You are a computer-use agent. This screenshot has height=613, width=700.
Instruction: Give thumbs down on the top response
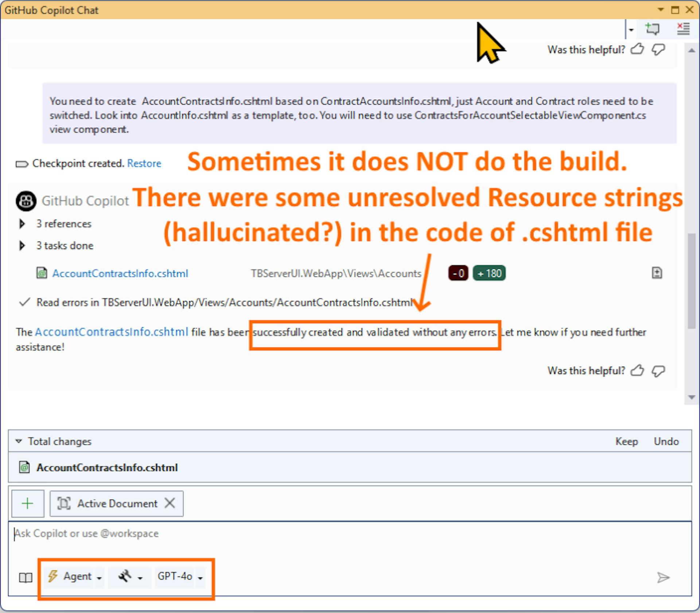[658, 49]
